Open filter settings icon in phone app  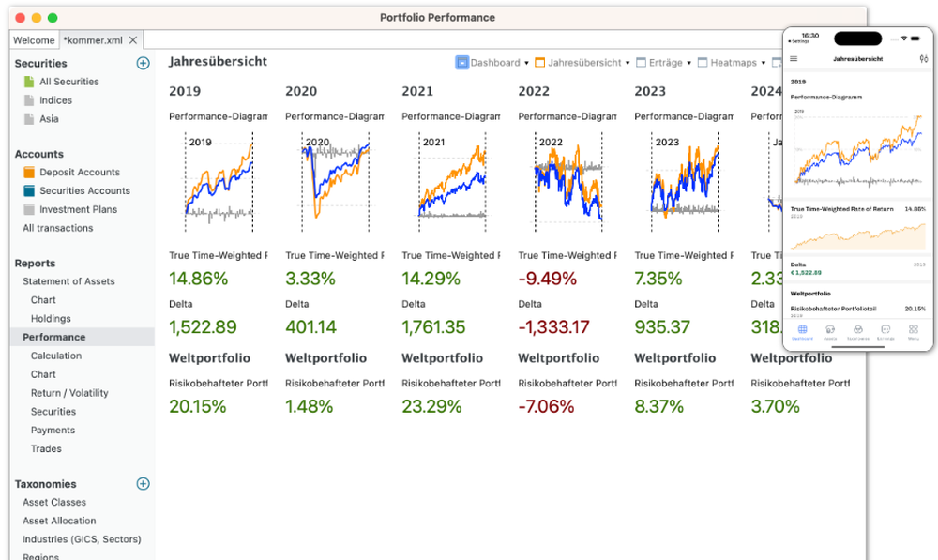coord(924,59)
